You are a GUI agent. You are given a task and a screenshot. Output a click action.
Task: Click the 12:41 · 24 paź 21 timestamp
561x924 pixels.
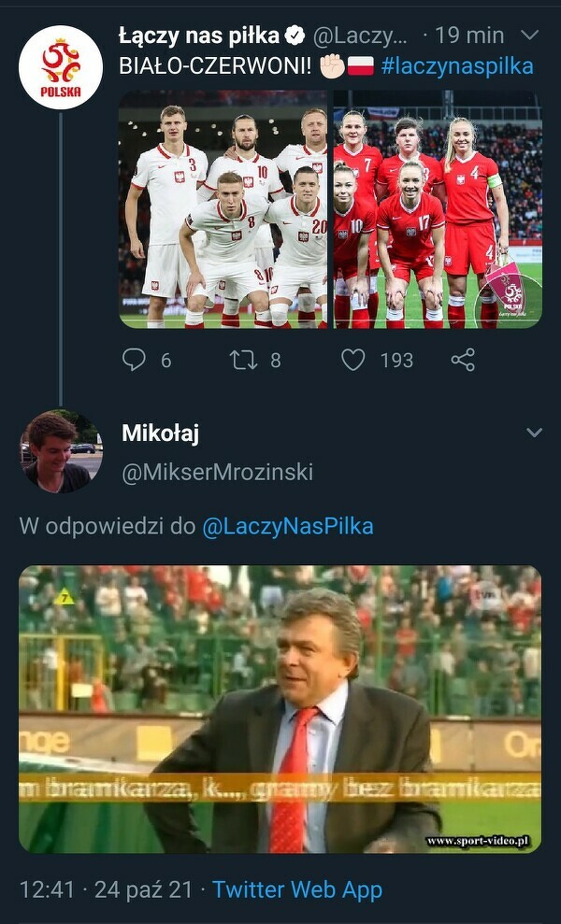(106, 889)
